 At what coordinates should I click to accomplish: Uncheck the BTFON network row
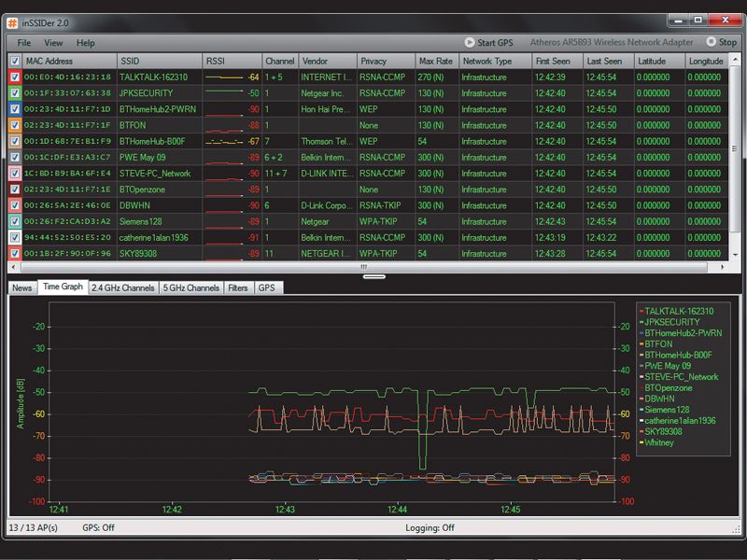pos(12,122)
